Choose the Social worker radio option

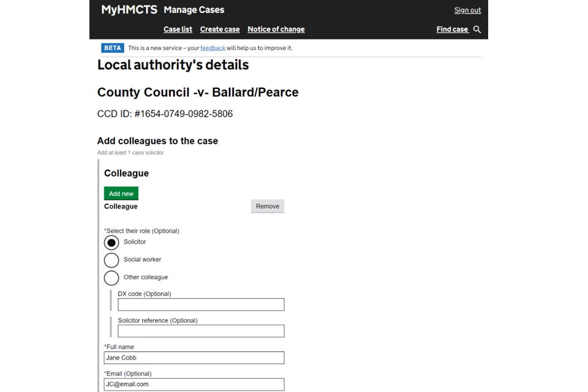[111, 260]
